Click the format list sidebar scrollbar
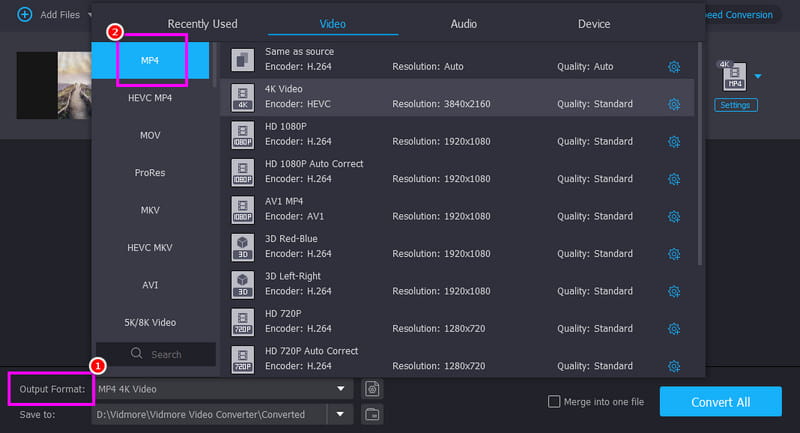The width and height of the screenshot is (800, 433). (x=215, y=65)
